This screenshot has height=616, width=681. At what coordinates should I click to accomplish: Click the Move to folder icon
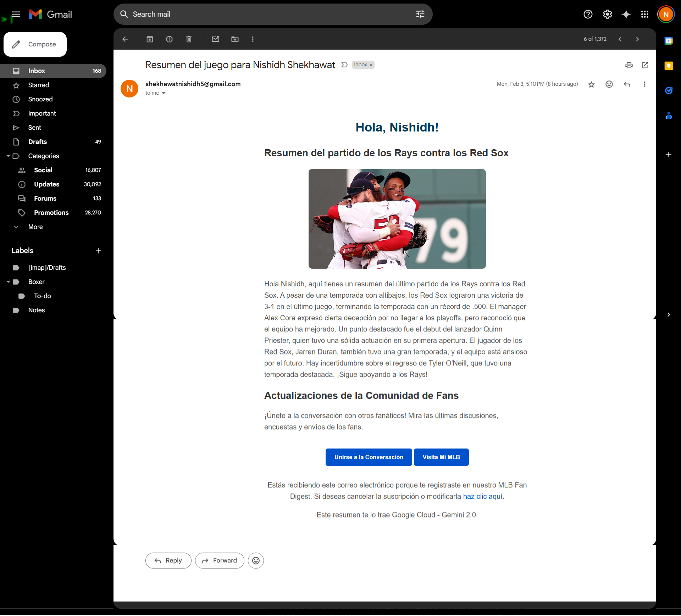pyautogui.click(x=235, y=39)
